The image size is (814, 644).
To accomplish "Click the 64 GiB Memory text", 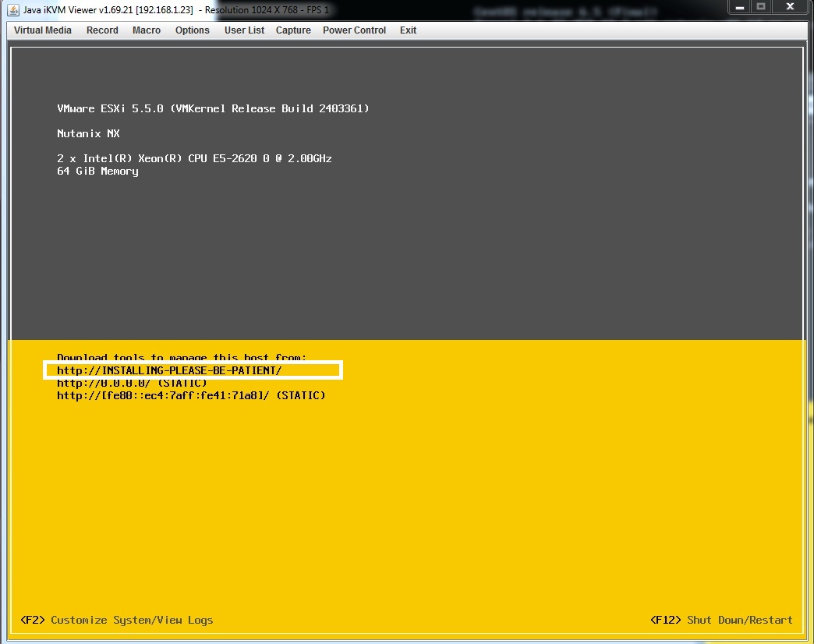I will tap(97, 171).
